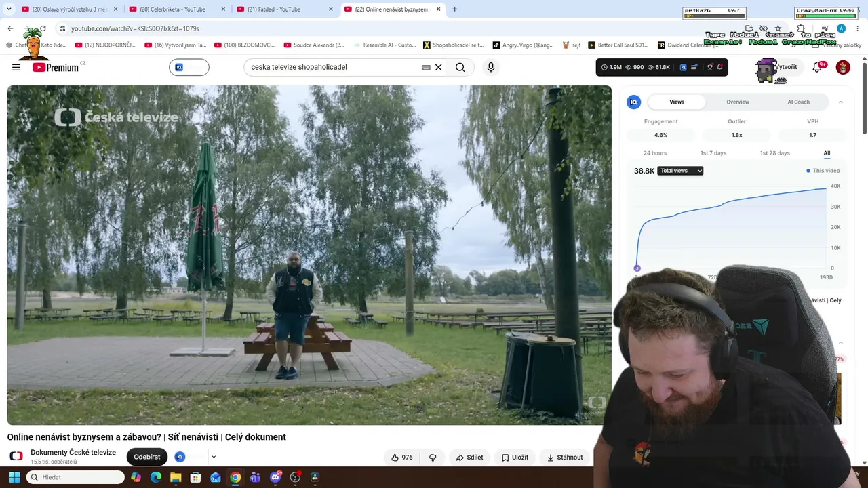Click the alert bell icon in vidIQ stats bar
The height and width of the screenshot is (488, 868).
coord(720,67)
